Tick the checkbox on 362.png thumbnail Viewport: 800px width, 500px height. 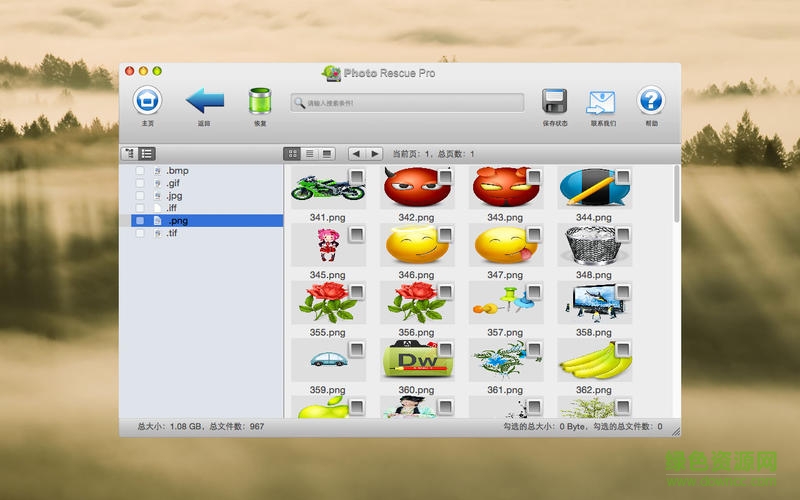pos(623,349)
